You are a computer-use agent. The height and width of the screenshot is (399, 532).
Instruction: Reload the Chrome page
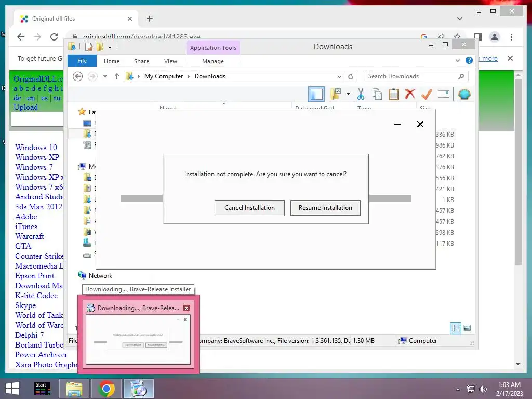pos(54,37)
